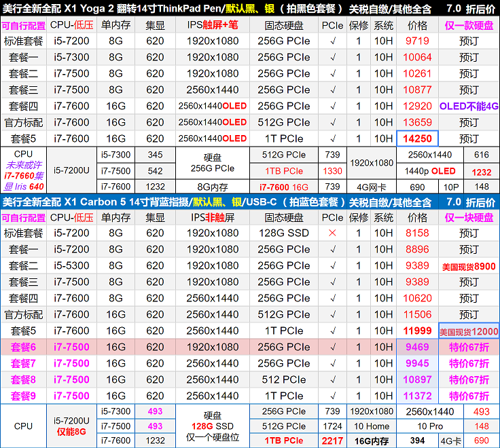Select the 616 price cell
500x448 pixels.
click(481, 155)
